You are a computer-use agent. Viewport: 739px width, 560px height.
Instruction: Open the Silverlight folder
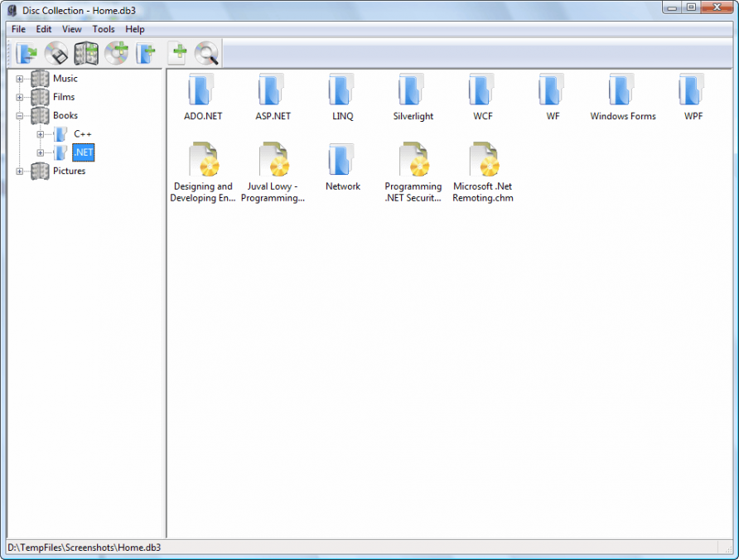(x=412, y=91)
